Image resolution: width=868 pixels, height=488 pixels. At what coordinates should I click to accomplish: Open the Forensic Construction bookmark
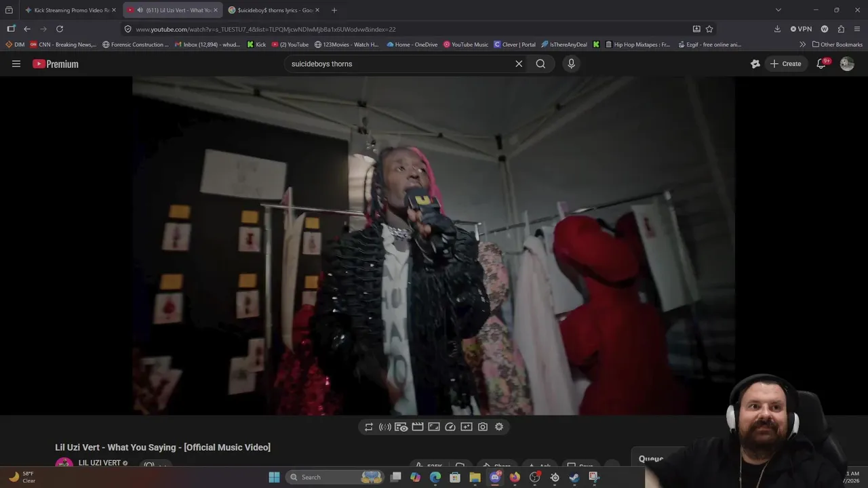136,45
